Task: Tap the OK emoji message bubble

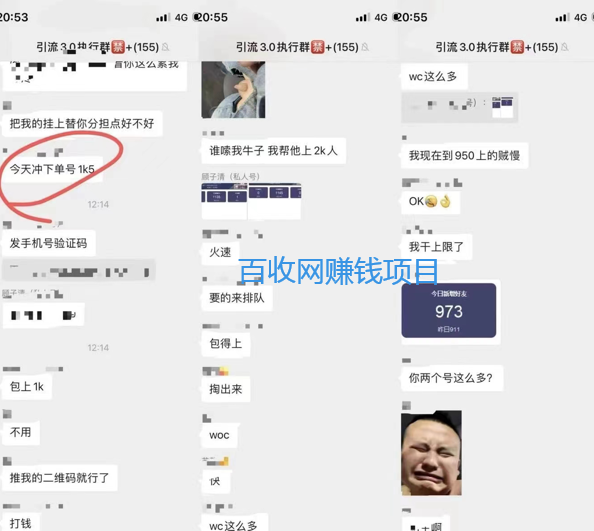Action: (x=430, y=201)
